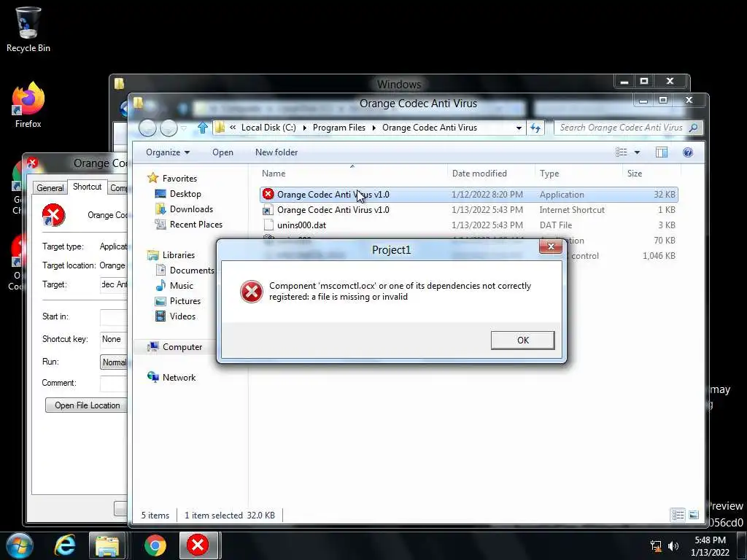Open Downloads in the navigation pane
The width and height of the screenshot is (747, 560).
191,209
